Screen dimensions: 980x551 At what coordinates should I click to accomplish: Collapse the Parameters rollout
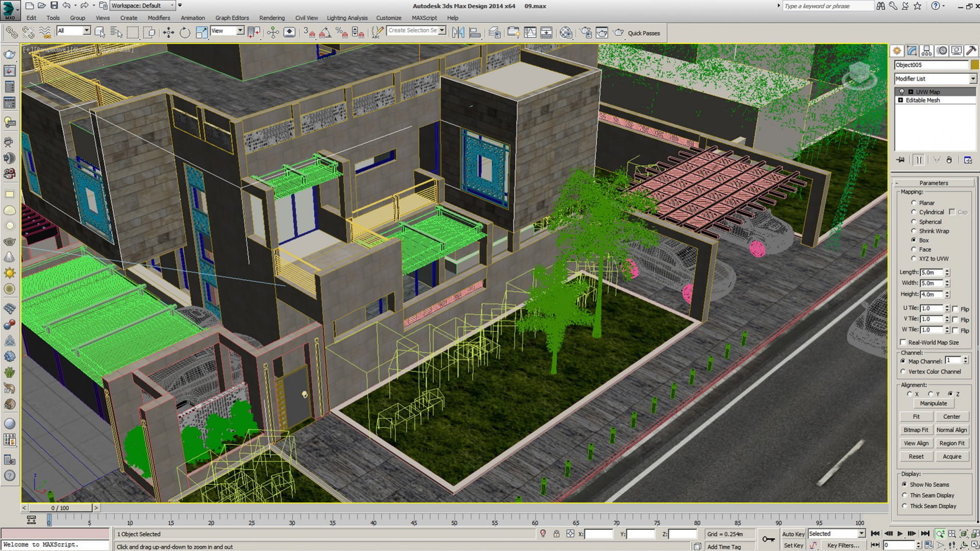(x=934, y=183)
